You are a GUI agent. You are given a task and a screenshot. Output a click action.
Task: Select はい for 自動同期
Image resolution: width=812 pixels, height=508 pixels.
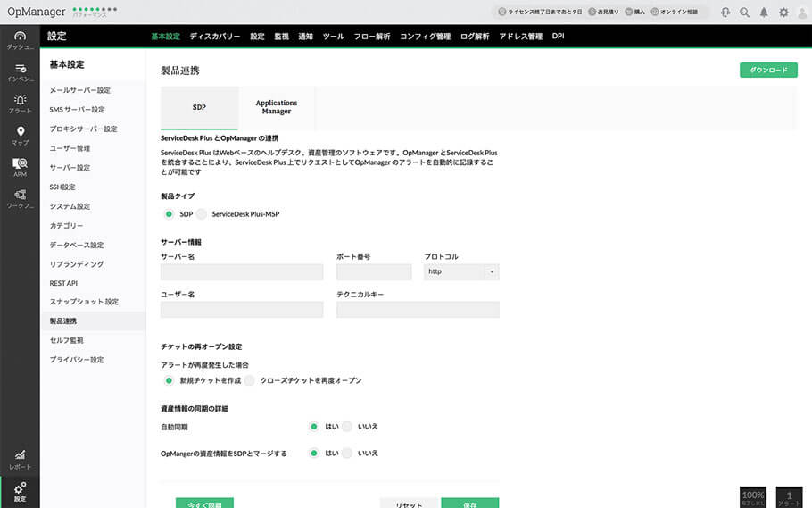(x=314, y=427)
